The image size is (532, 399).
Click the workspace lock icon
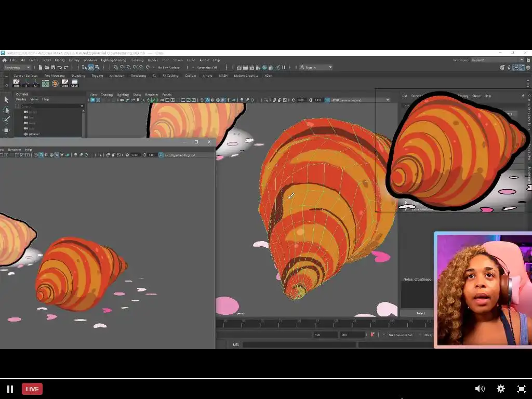click(x=528, y=60)
